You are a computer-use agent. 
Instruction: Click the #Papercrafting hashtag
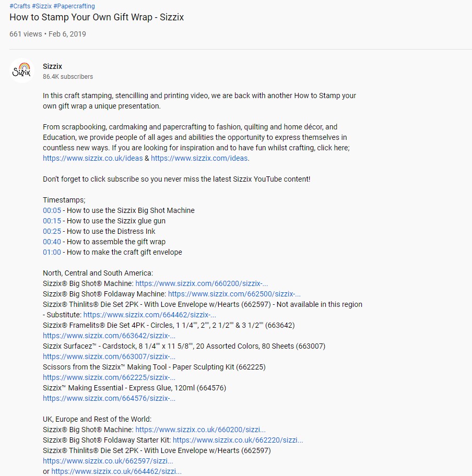tap(74, 6)
